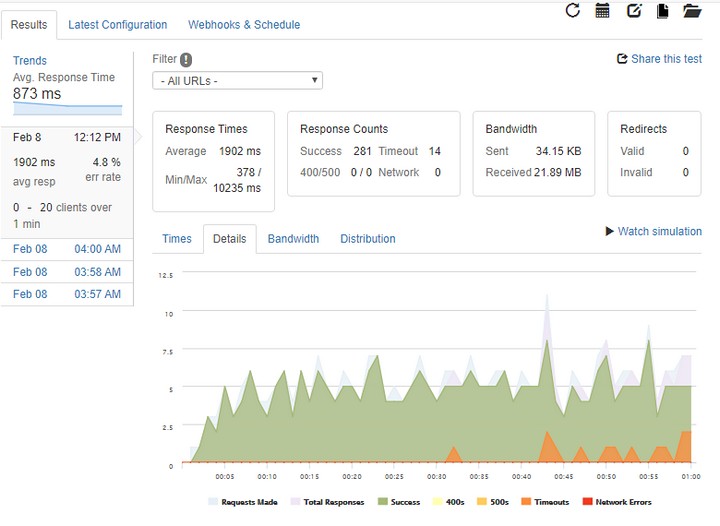
Task: Click the refresh/re-run test icon
Action: click(573, 11)
